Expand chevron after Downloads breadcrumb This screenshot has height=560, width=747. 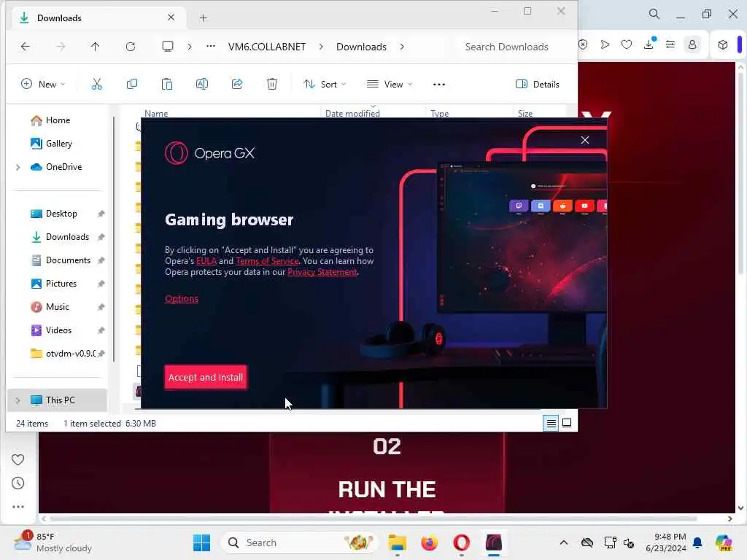pos(402,47)
